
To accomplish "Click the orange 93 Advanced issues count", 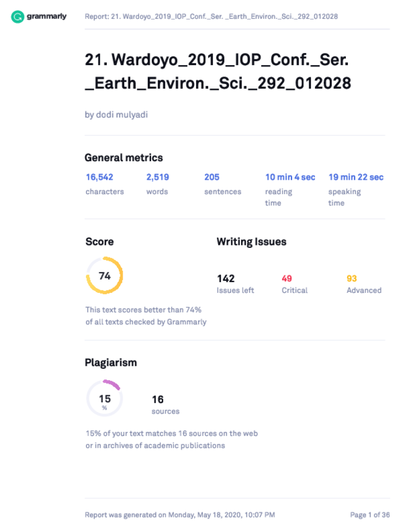I will pos(364,284).
